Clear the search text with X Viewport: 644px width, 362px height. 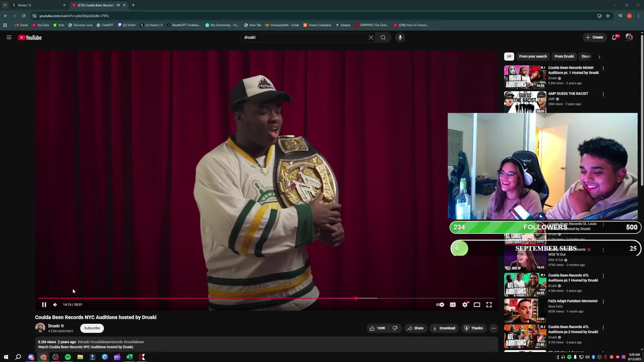(x=371, y=37)
